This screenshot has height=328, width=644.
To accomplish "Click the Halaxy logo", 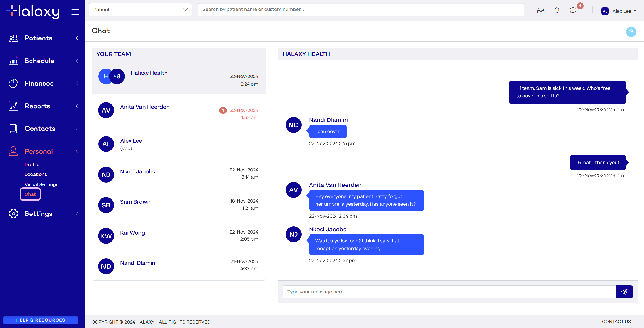I will click(33, 12).
